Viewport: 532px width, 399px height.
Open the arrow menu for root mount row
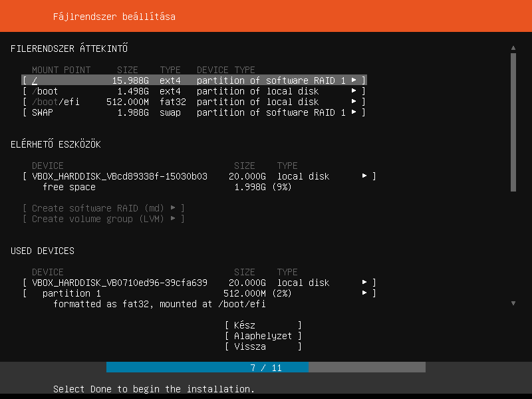click(354, 80)
